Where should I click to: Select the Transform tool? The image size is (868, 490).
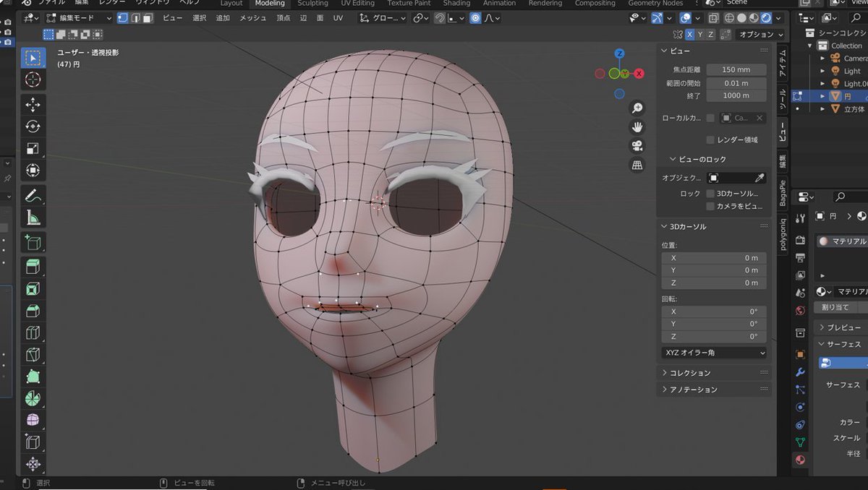click(33, 171)
